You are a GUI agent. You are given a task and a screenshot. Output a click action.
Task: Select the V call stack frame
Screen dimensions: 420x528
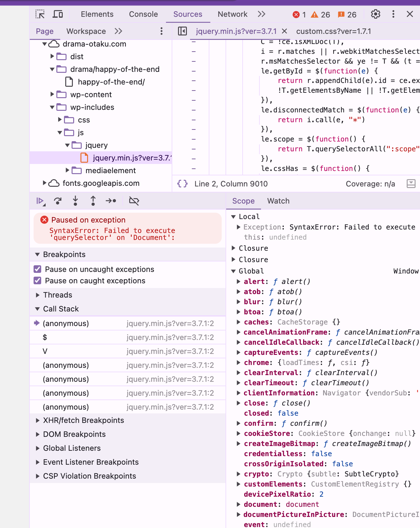[x=128, y=351]
